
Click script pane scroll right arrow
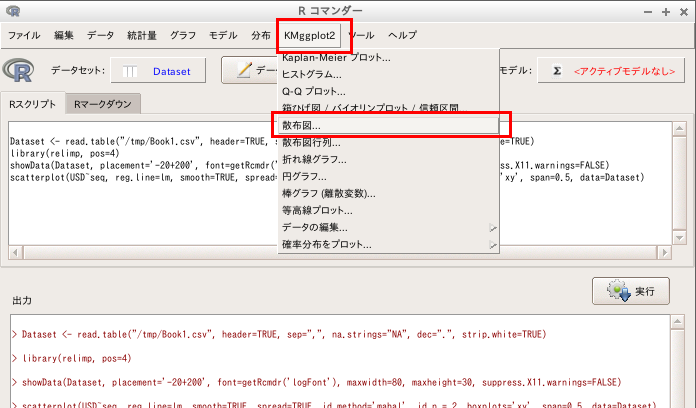coord(664,253)
